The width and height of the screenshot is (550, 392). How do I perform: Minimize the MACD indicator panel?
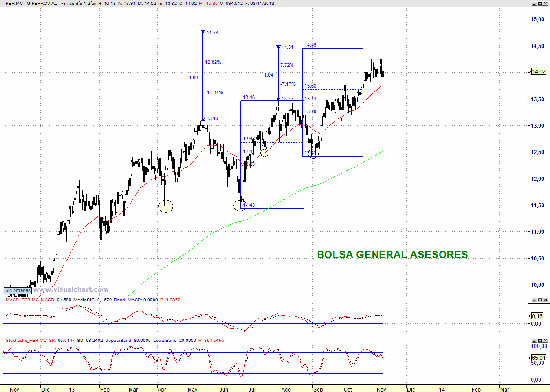(x=534, y=300)
